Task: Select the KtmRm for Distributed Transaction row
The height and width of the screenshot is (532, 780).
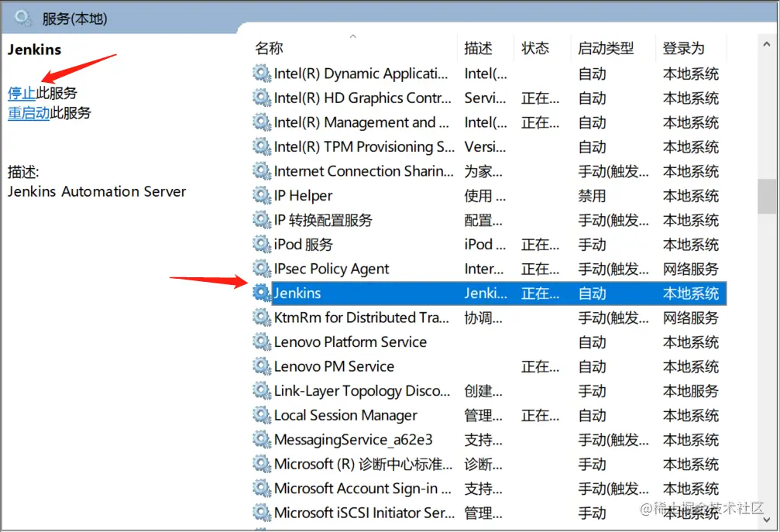Action: pos(489,317)
